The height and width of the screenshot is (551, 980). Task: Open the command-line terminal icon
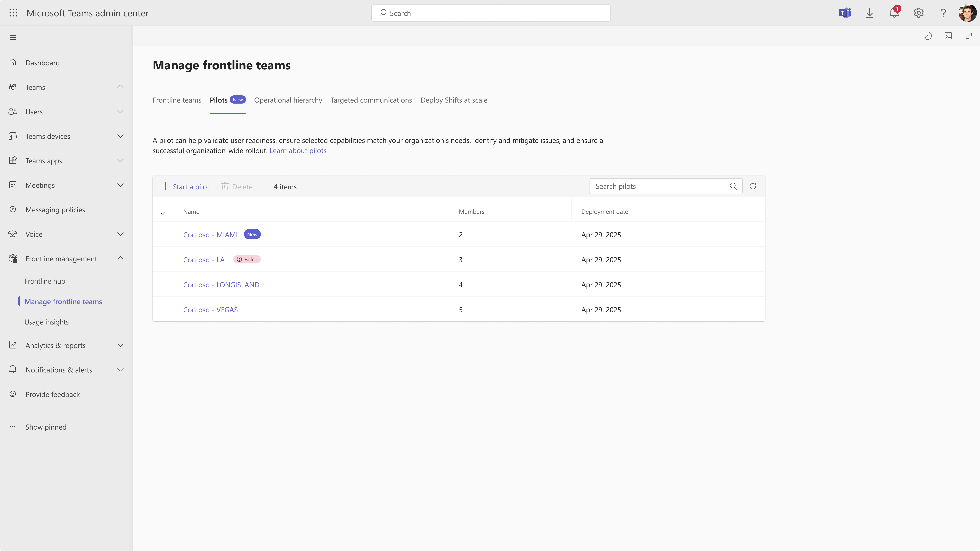pos(948,36)
